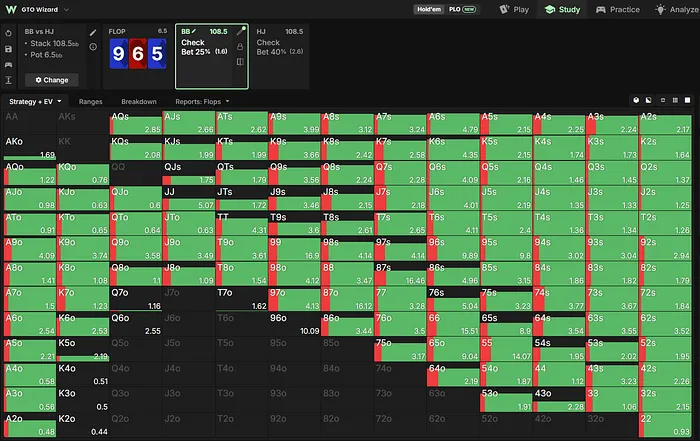Expand the GTO Wizard logo menu chevron
Image resolution: width=700 pixels, height=441 pixels.
pos(66,9)
